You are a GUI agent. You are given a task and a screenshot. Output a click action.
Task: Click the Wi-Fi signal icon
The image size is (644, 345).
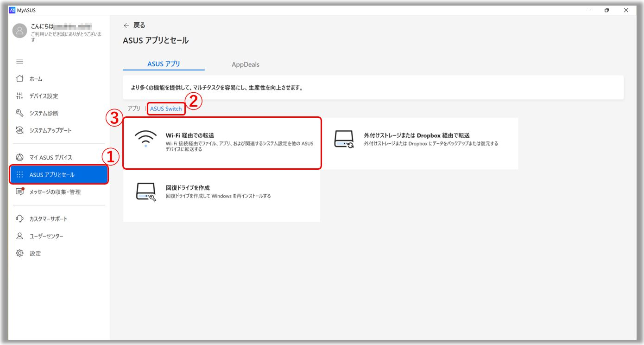pyautogui.click(x=146, y=140)
